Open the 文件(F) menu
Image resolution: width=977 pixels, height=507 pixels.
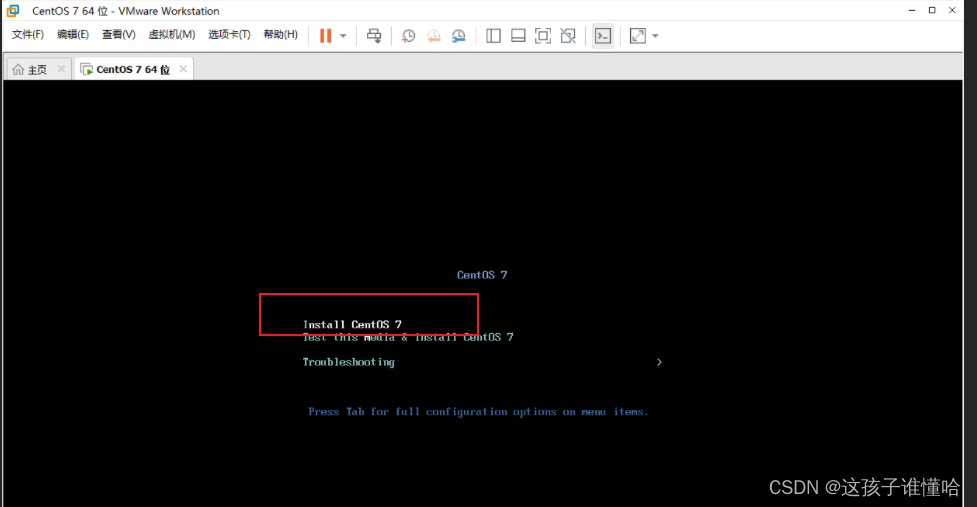click(28, 35)
